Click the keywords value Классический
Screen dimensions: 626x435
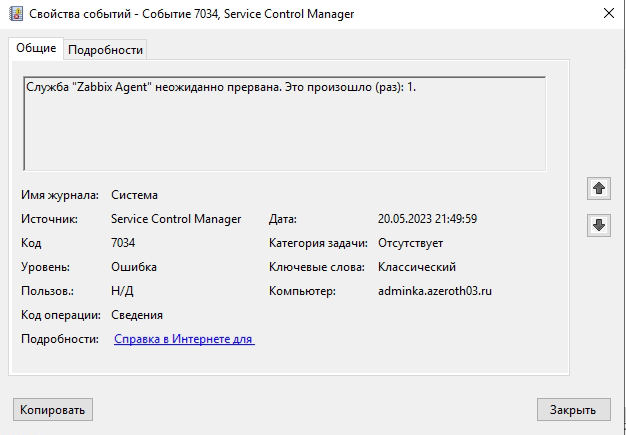(x=417, y=267)
